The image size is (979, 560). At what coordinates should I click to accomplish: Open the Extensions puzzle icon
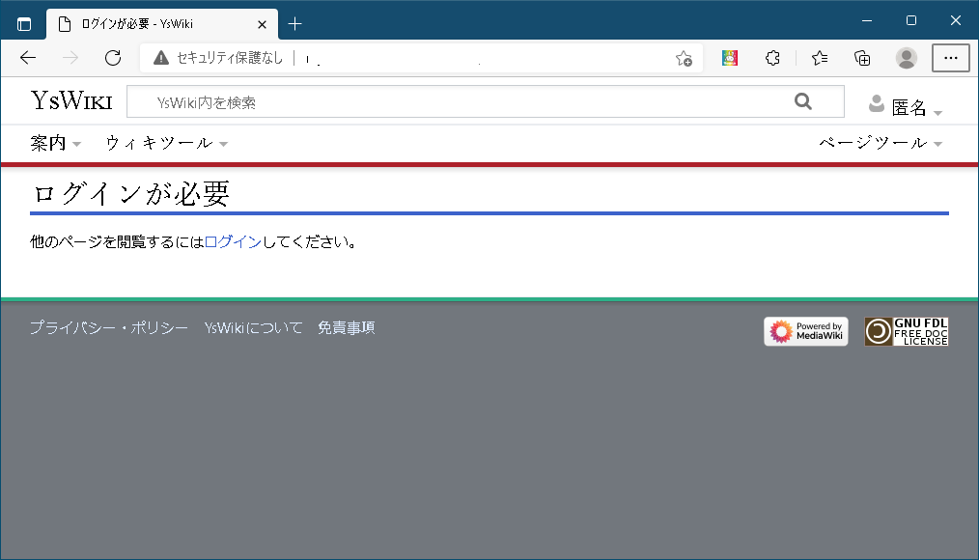click(773, 58)
